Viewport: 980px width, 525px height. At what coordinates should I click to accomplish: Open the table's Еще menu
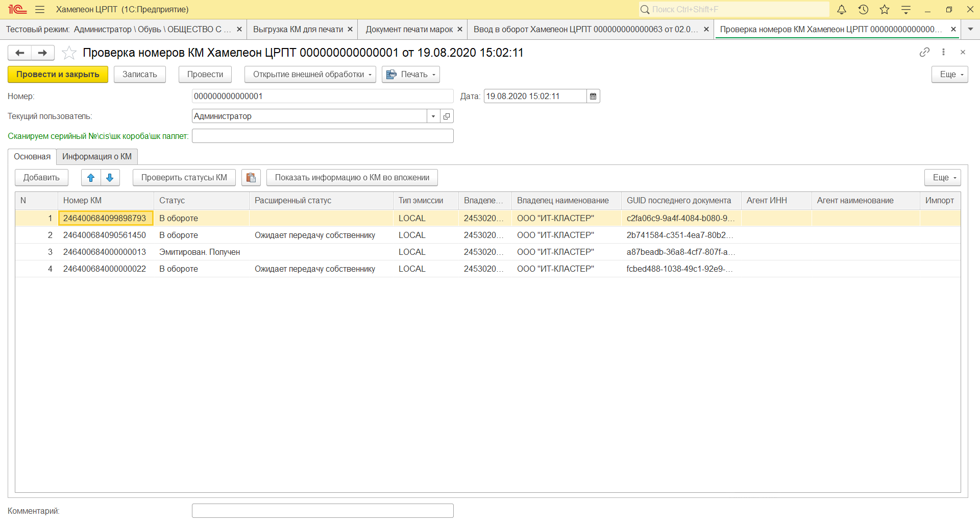(x=942, y=178)
